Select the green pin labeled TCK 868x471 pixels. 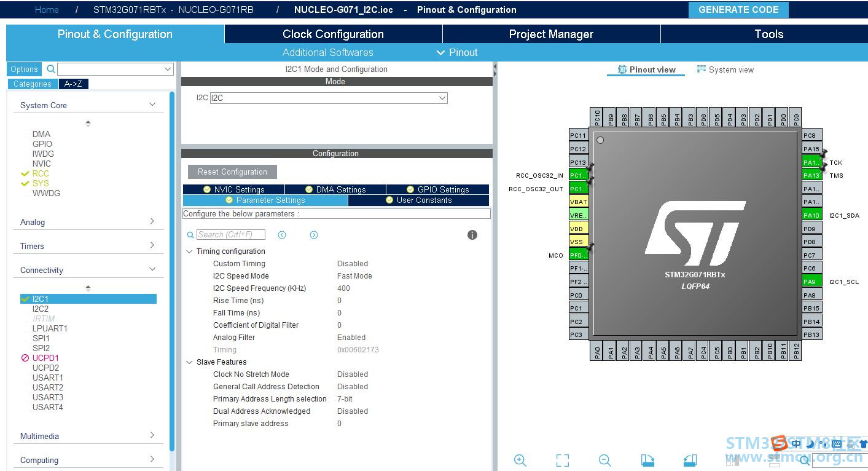coord(812,162)
